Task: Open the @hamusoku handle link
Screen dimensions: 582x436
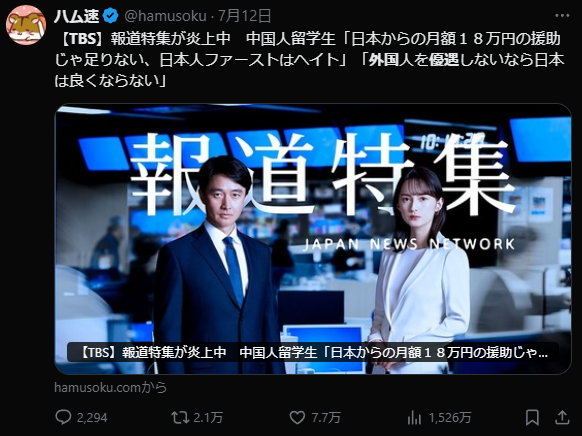Action: (165, 16)
